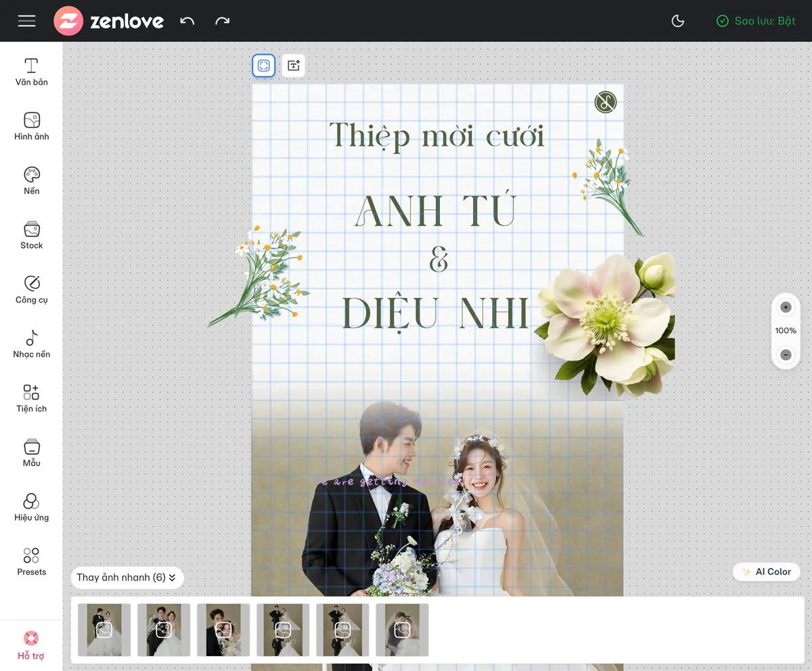Click the AI Color button
Image resolution: width=812 pixels, height=671 pixels.
click(767, 571)
